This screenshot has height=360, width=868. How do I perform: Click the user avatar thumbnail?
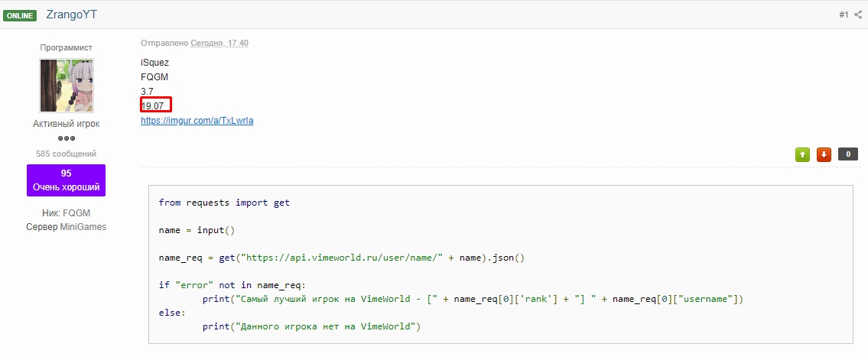pyautogui.click(x=67, y=86)
